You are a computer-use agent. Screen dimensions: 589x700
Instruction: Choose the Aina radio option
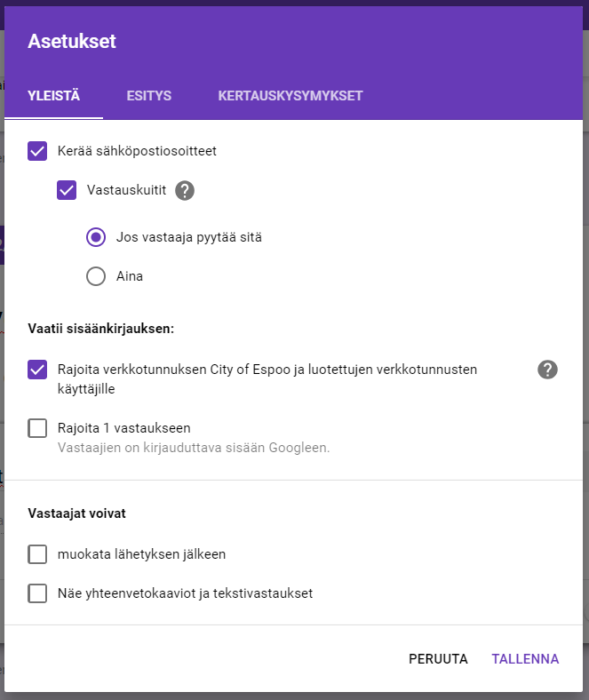(96, 276)
